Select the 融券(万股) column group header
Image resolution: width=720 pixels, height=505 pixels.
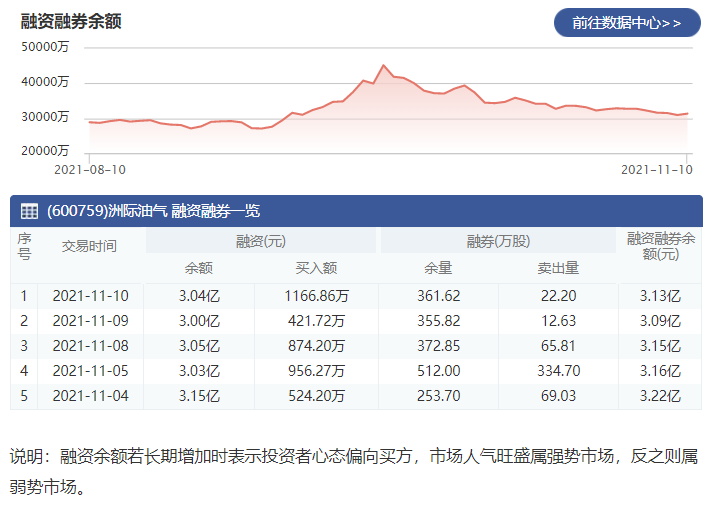498,241
